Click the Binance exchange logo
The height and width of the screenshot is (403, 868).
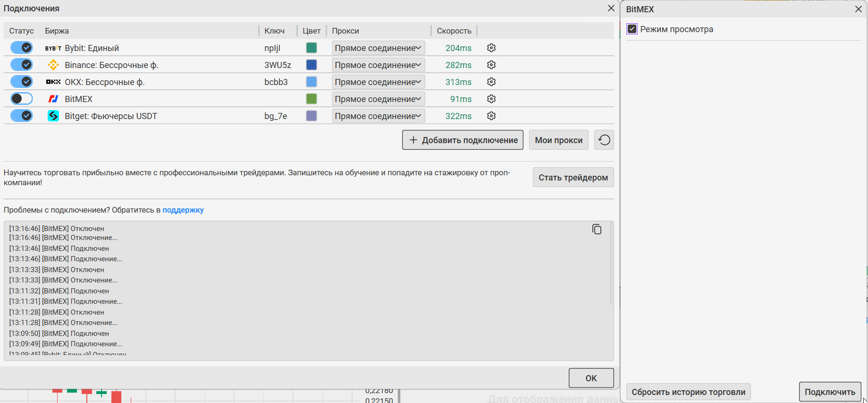pos(53,65)
